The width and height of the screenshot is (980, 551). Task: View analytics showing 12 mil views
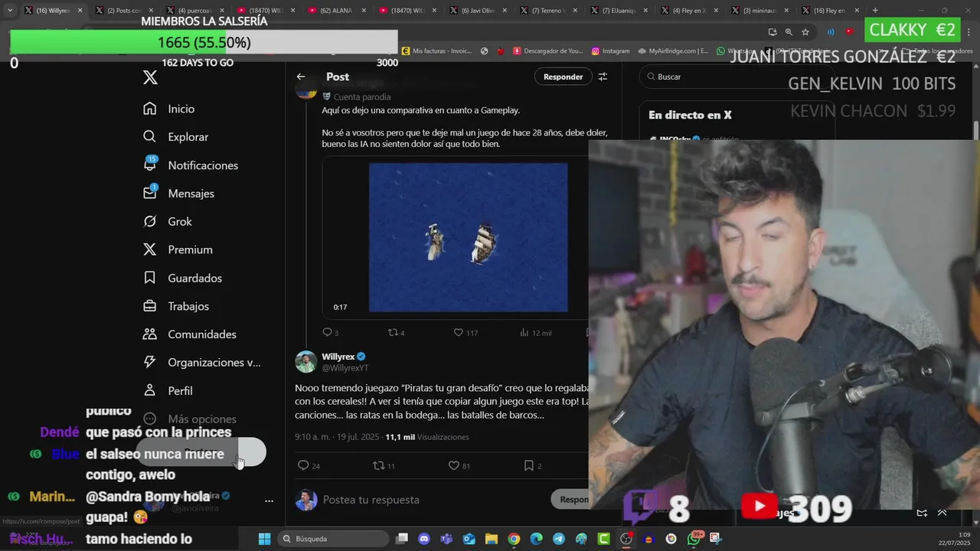coord(536,332)
